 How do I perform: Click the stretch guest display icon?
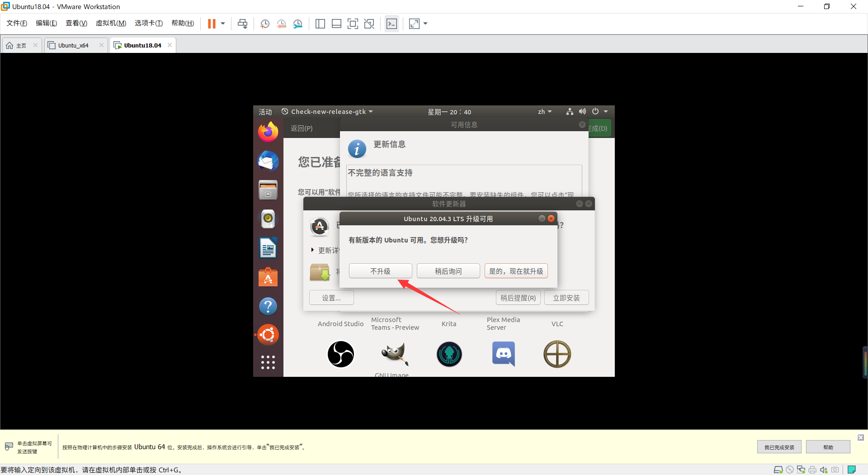(x=414, y=24)
